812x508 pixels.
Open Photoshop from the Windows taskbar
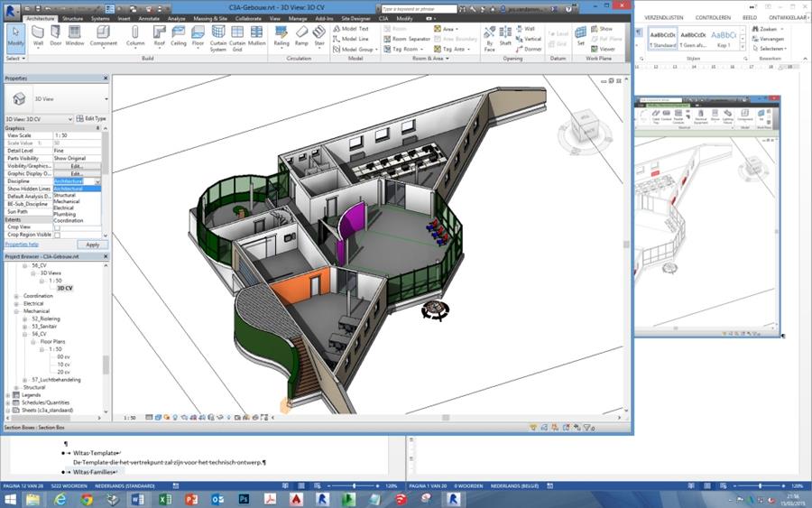(243, 498)
